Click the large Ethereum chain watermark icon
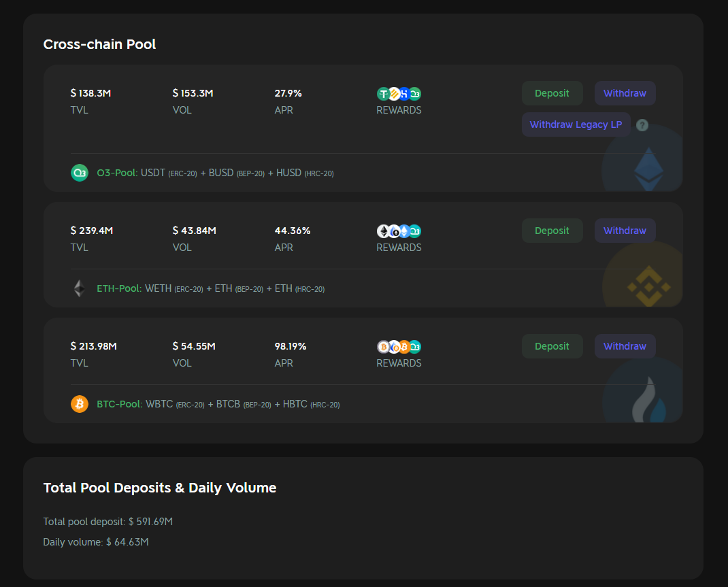The width and height of the screenshot is (728, 587). [648, 168]
